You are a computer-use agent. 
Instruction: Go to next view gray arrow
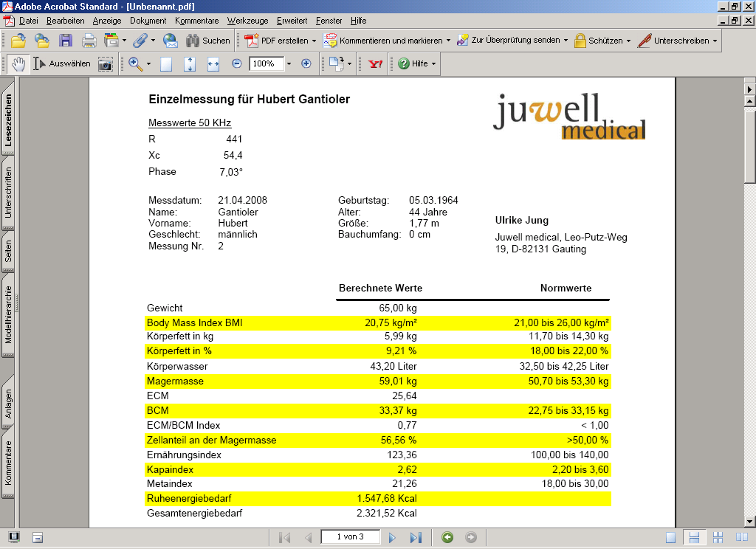click(x=471, y=537)
